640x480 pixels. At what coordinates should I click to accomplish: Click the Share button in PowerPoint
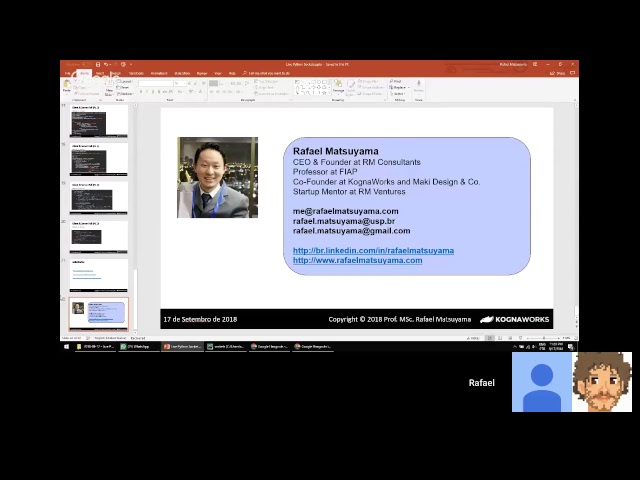(x=558, y=73)
